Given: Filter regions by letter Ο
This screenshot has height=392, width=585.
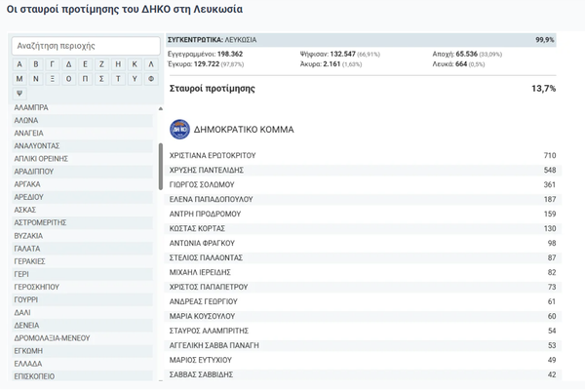Looking at the screenshot, I should [68, 79].
